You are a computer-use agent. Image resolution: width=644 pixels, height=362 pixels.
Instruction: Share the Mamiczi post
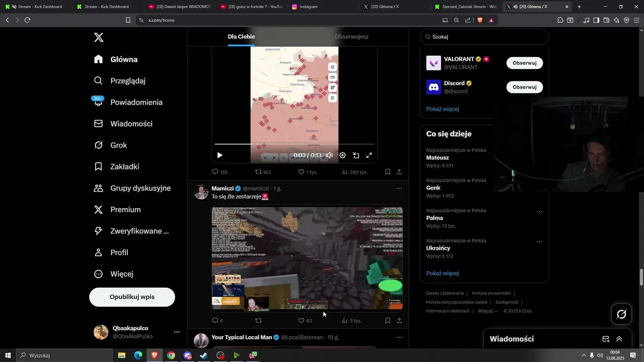point(399,321)
